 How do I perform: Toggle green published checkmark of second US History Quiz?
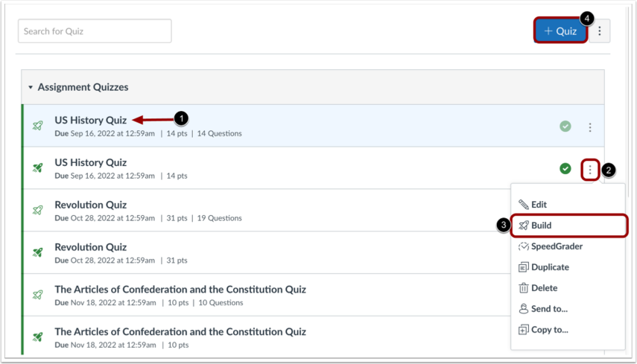[x=565, y=168]
